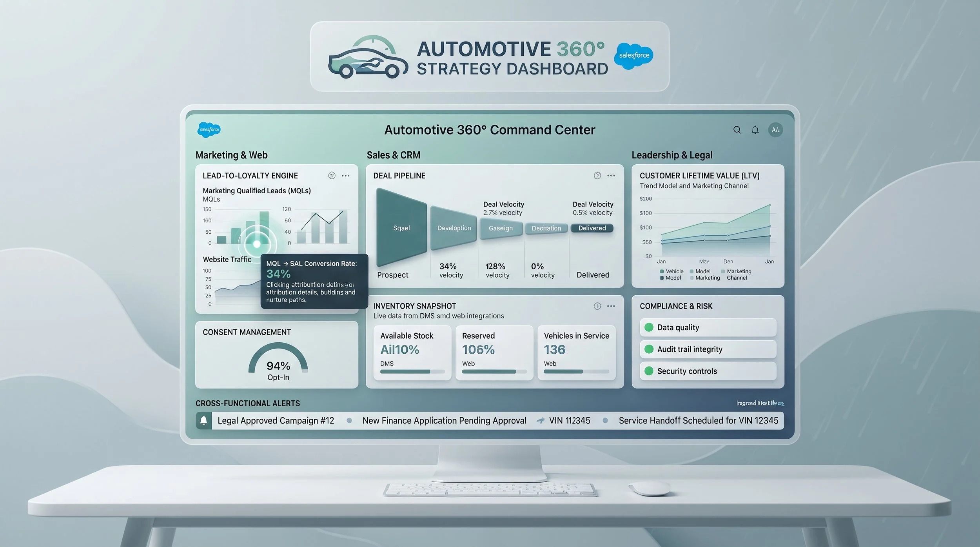Open Service Handoff Scheduled for VIN 12345 alert
The image size is (980, 547).
(x=698, y=420)
